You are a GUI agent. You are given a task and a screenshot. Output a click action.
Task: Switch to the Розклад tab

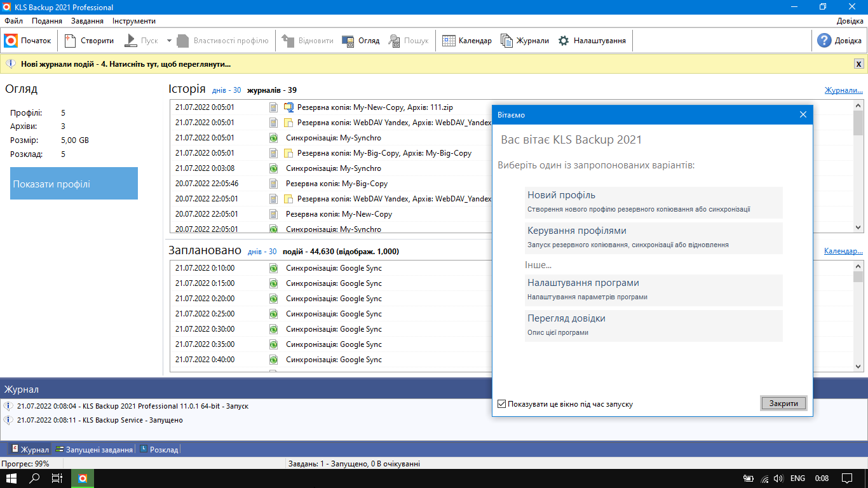coord(159,449)
